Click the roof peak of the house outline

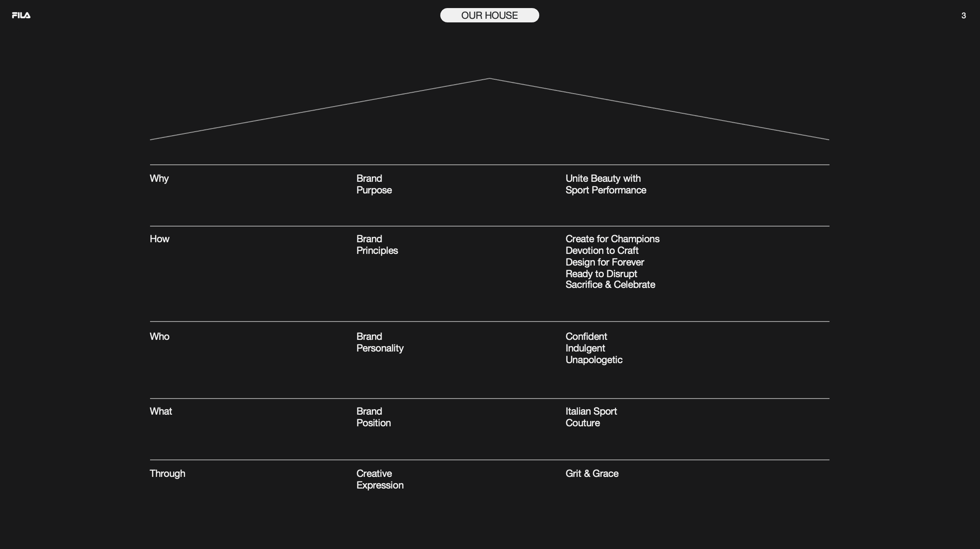point(490,79)
